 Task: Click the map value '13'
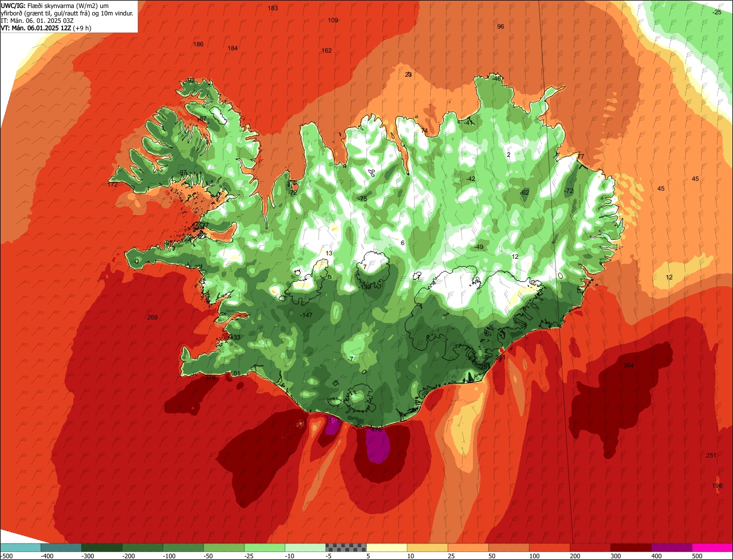point(329,253)
